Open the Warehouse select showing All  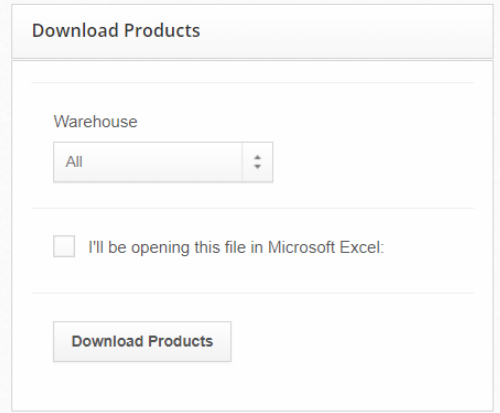coord(163,162)
